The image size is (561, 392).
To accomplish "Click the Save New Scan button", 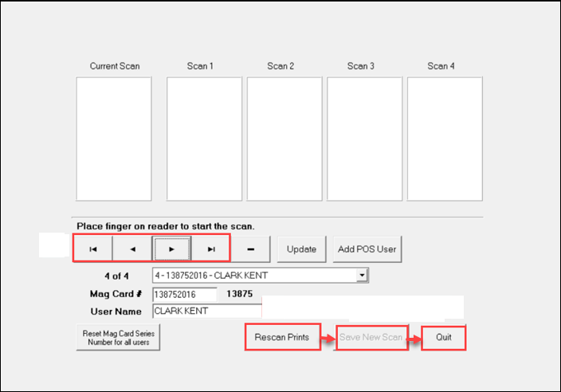I will (371, 337).
